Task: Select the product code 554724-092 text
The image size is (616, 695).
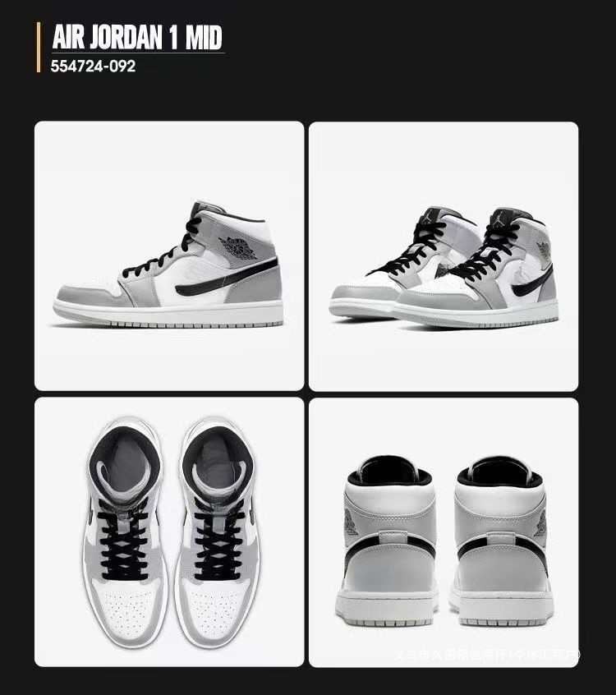Action: [x=93, y=66]
